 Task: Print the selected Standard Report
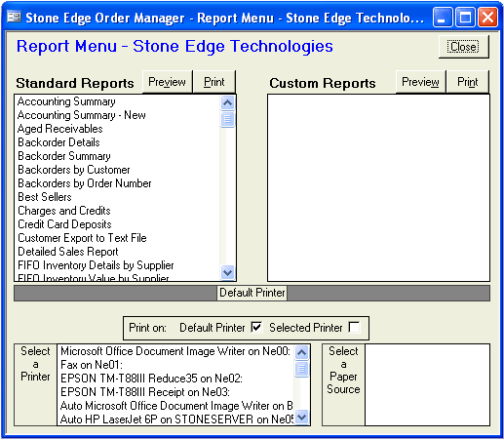tap(214, 82)
